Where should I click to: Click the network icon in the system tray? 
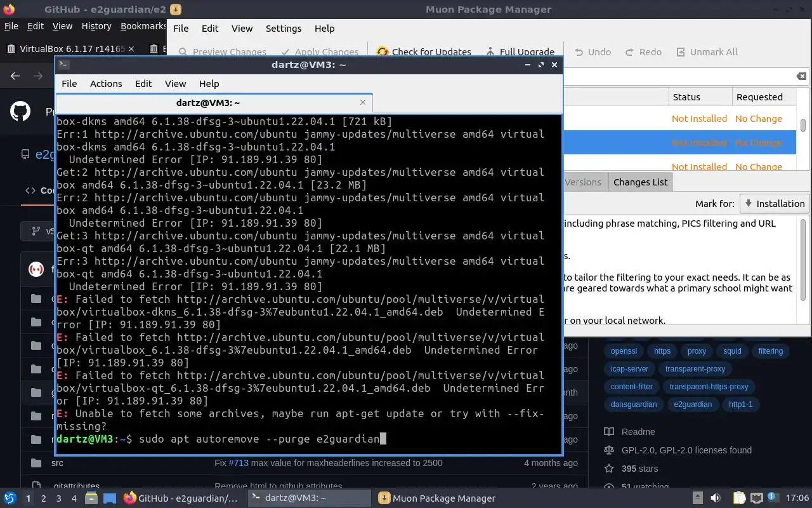coord(757,498)
